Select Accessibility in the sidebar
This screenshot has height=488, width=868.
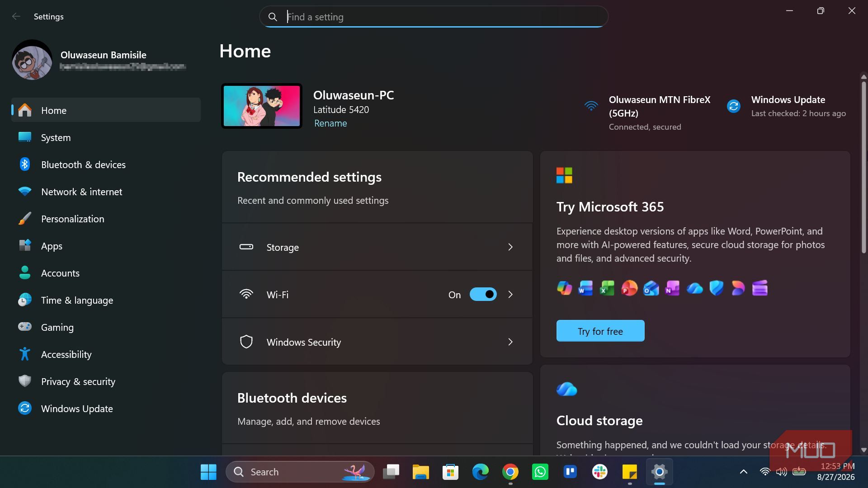coord(106,354)
